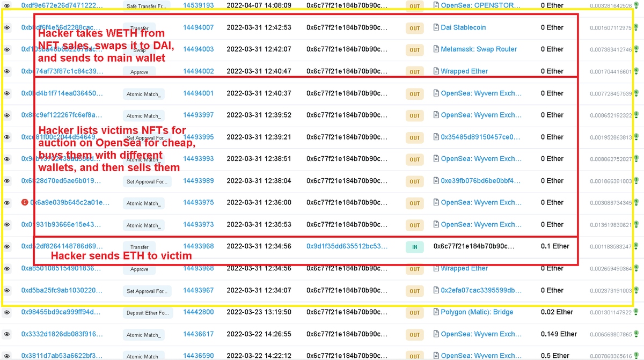Open the Dai Stablecoin contract link
The height and width of the screenshot is (360, 644).
(464, 27)
